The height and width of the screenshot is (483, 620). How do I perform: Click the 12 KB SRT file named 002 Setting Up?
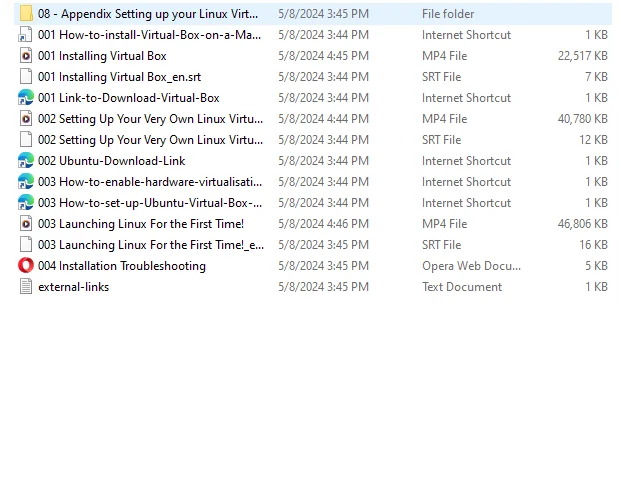pyautogui.click(x=150, y=140)
